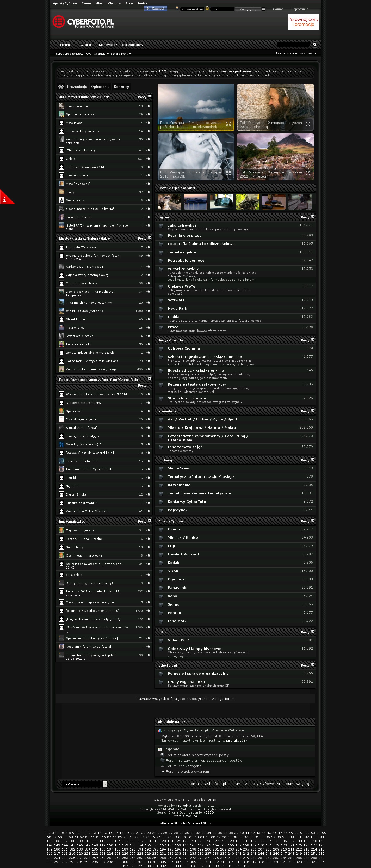
Task: Click the 'Zaloguj się' login button
Action: click(248, 9)
